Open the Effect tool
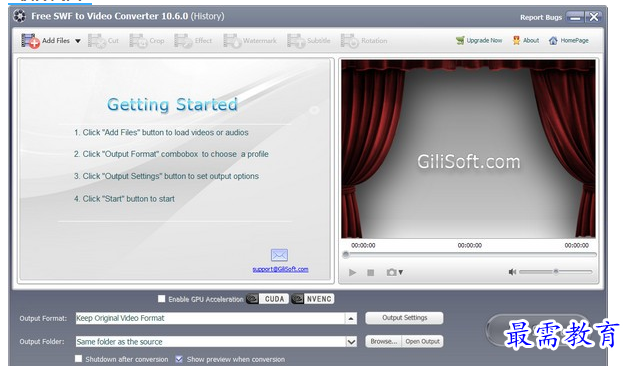This screenshot has height=366, width=628. pyautogui.click(x=193, y=40)
